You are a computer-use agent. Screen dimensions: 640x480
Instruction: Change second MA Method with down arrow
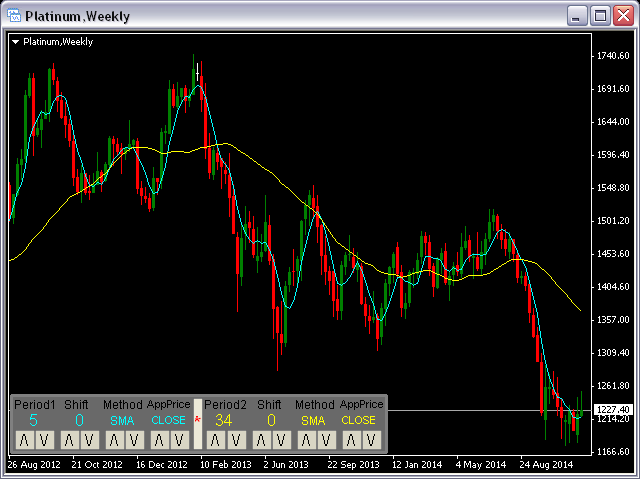coord(324,440)
